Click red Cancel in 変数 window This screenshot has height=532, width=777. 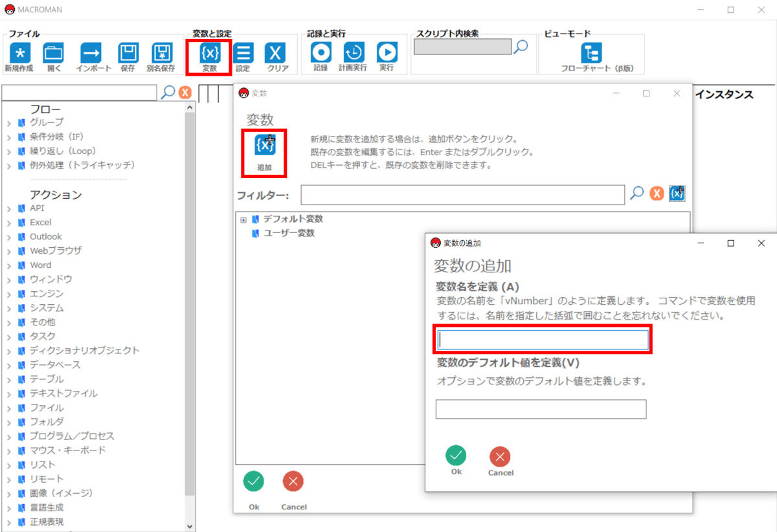click(293, 482)
